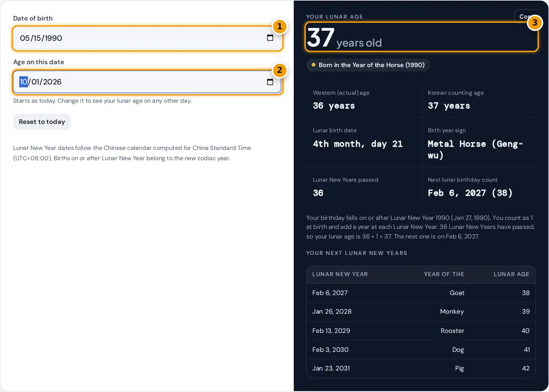Click the 'Rooster' zodiac cell
Image resolution: width=549 pixels, height=392 pixels.
[452, 331]
